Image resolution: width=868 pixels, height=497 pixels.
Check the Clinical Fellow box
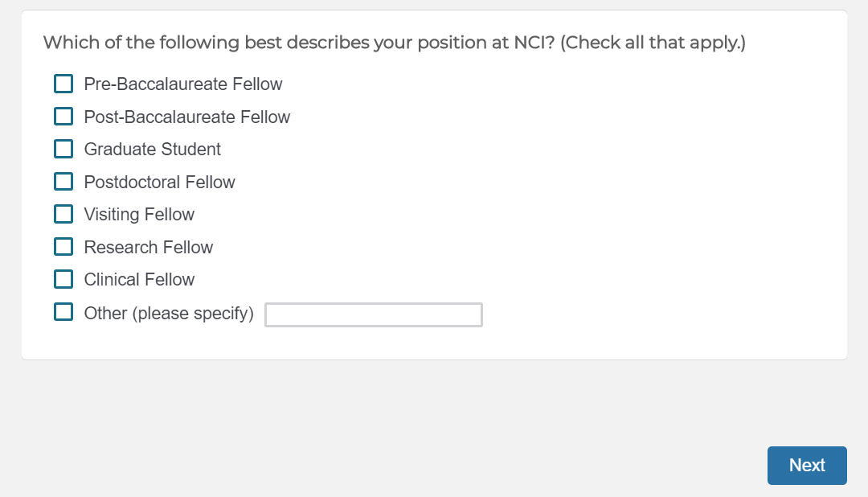[x=63, y=279]
